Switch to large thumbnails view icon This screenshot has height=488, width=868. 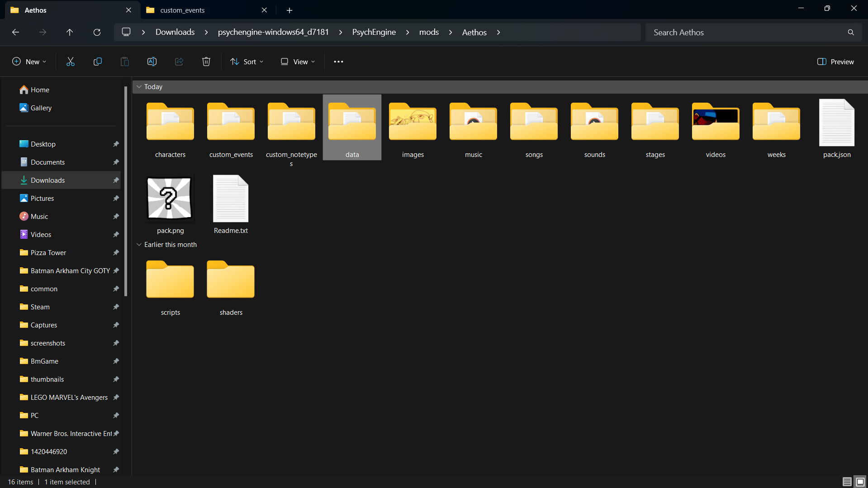tap(860, 482)
